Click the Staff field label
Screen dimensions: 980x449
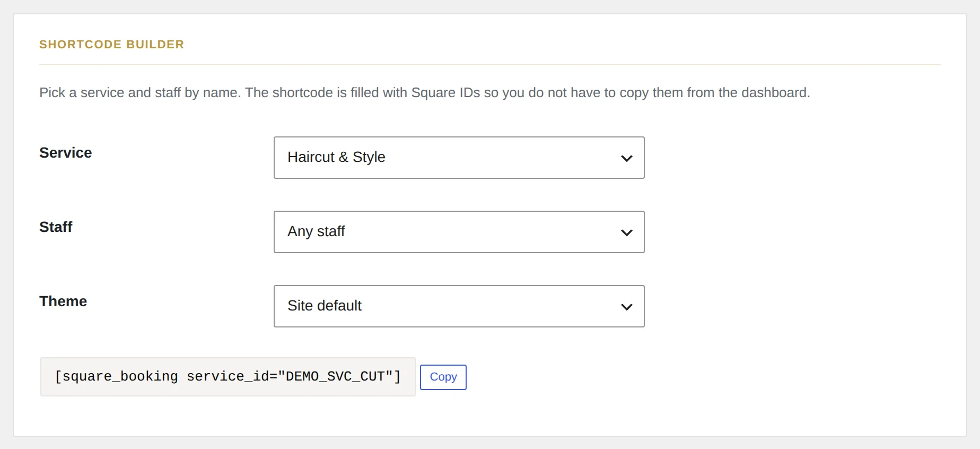click(56, 227)
